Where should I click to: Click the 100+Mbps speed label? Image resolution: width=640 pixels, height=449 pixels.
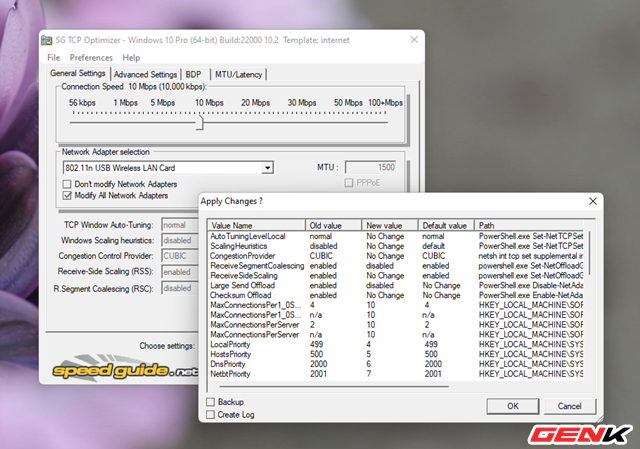click(x=385, y=103)
